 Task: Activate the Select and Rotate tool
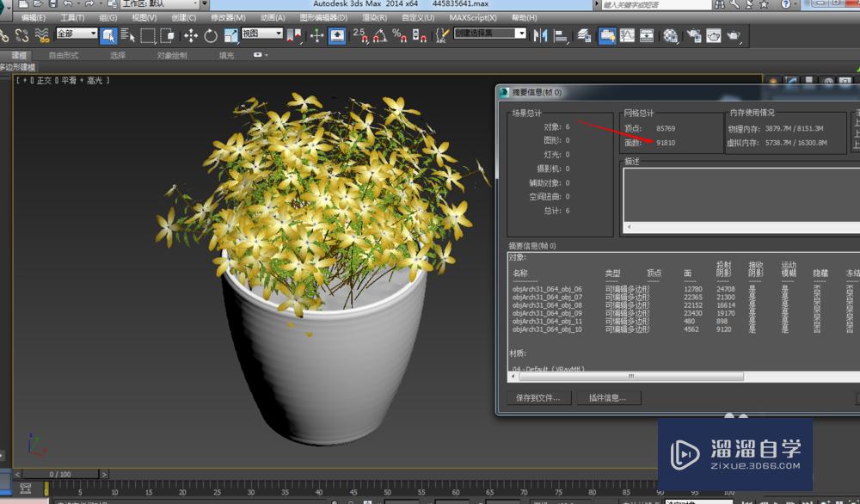point(211,35)
